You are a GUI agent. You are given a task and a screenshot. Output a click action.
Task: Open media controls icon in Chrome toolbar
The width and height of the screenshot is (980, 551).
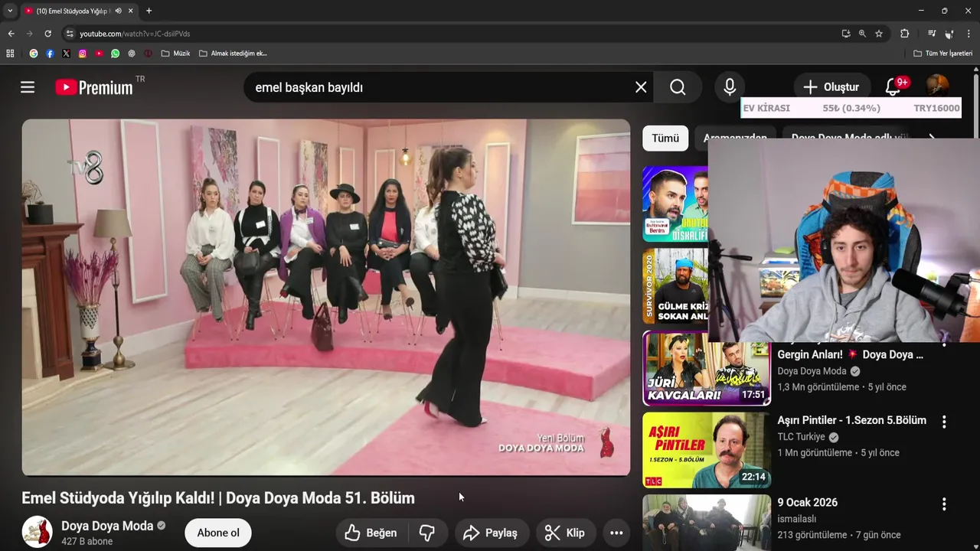pos(932,34)
